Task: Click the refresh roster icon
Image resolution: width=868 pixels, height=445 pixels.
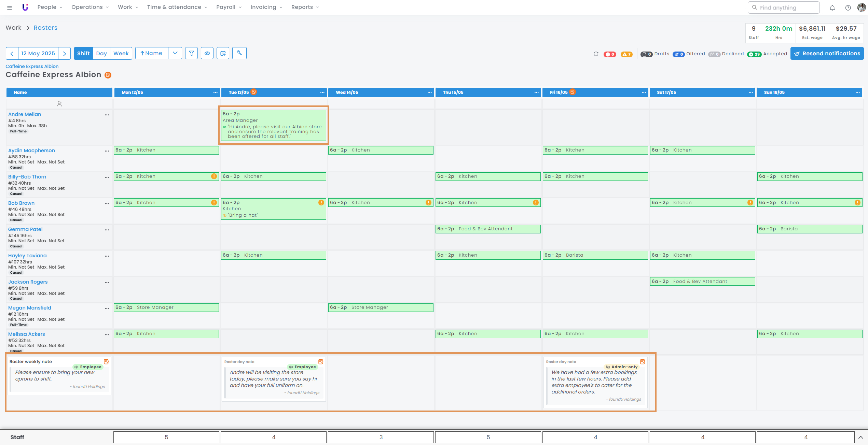Action: pos(596,54)
